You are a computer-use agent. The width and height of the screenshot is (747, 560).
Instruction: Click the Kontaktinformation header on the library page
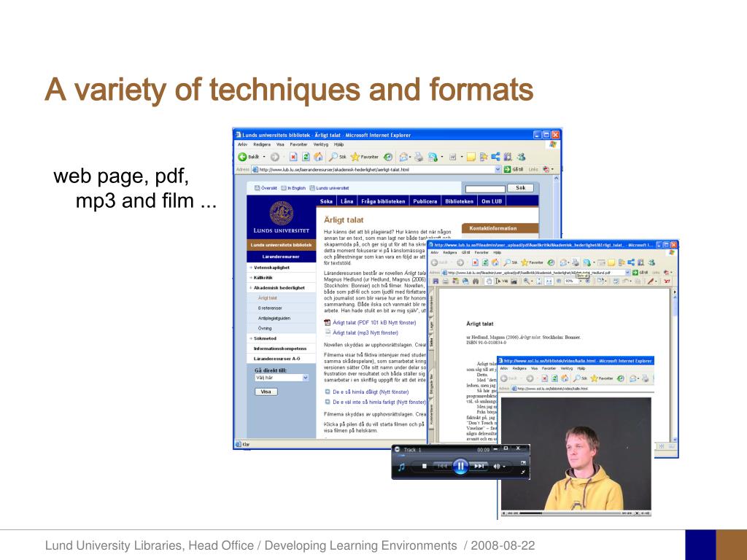(x=500, y=228)
